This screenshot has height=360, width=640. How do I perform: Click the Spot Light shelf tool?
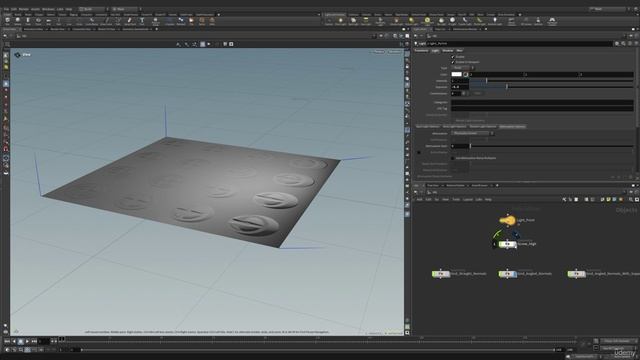coord(353,21)
